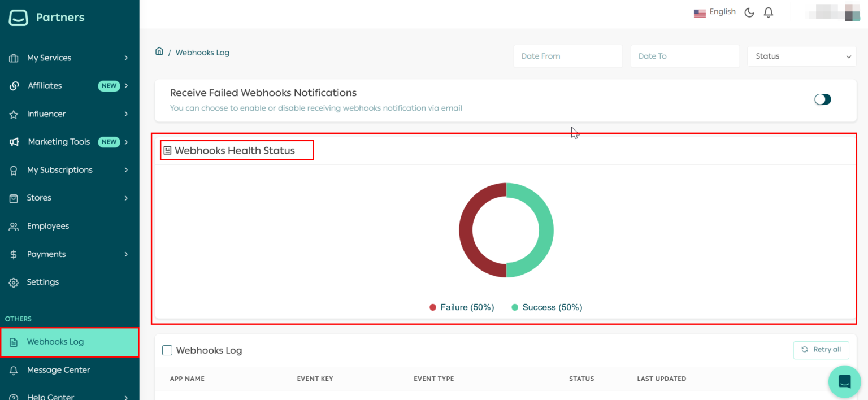Expand Affiliates submenu chevron
868x400 pixels.
coord(126,86)
